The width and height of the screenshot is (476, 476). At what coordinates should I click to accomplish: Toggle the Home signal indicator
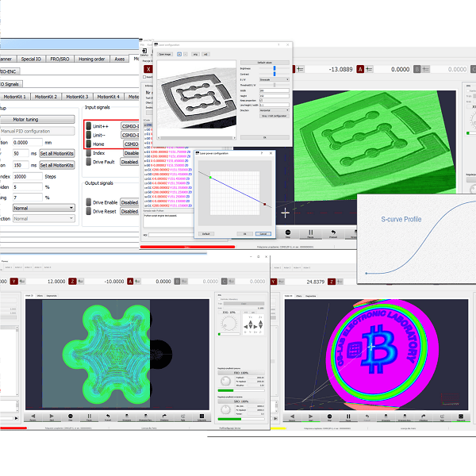[88, 144]
